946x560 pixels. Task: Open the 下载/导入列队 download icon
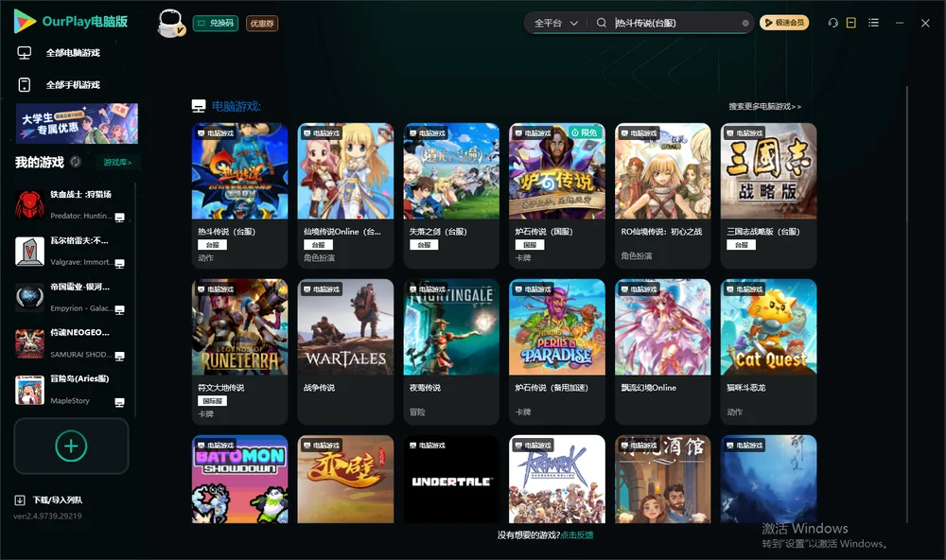[20, 500]
